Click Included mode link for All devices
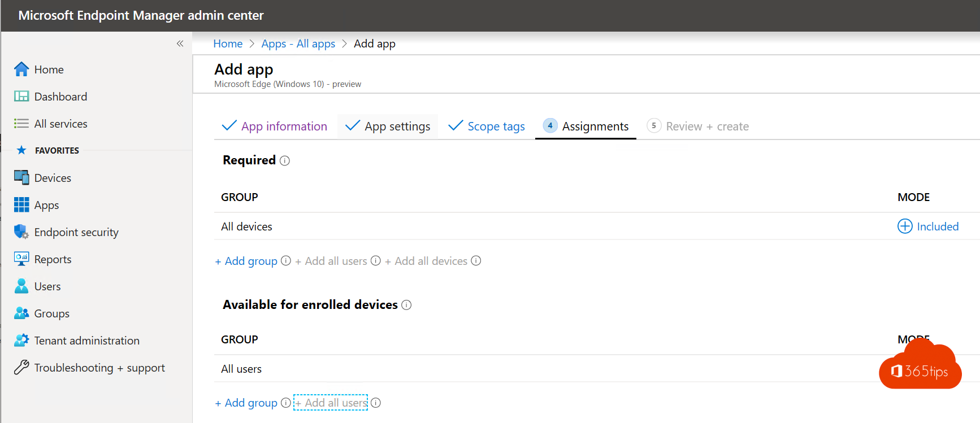 click(x=938, y=226)
